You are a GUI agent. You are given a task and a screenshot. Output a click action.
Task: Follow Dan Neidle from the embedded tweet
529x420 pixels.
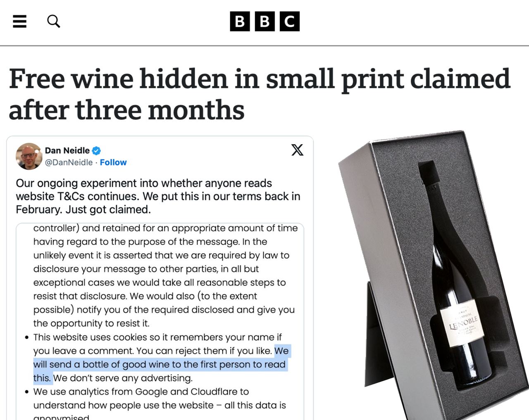pos(113,162)
